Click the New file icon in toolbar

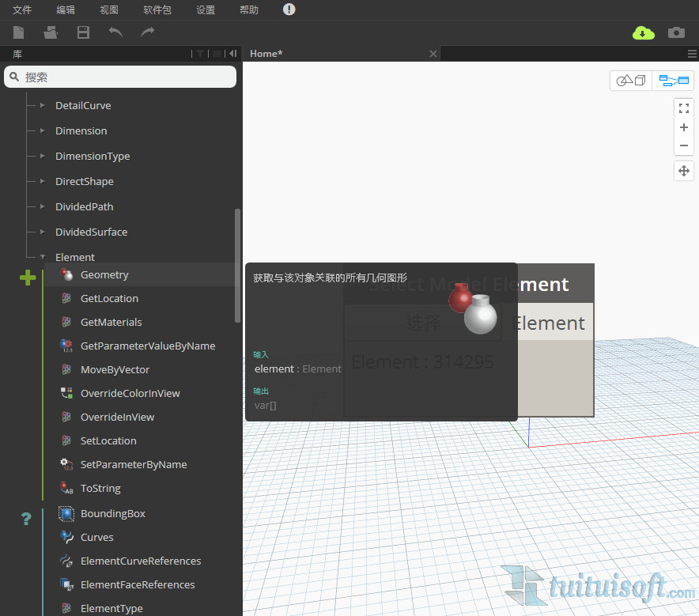19,32
